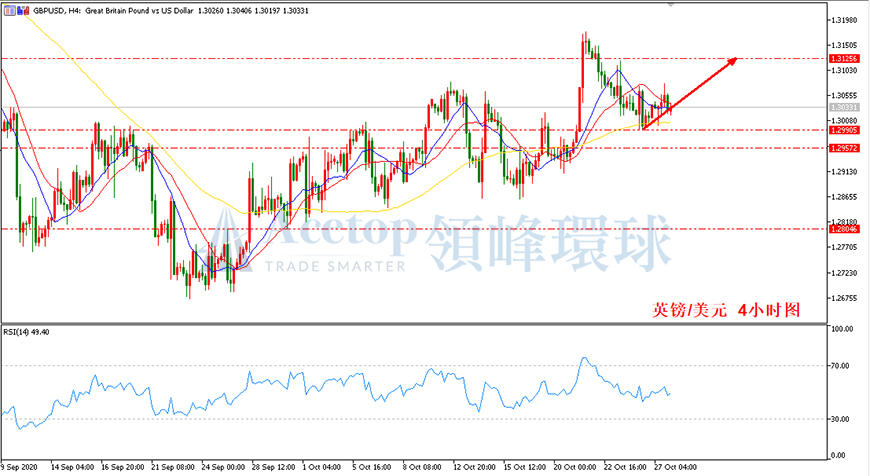Click the RSI scale value 30.00
Viewport: 870px width, 476px height.
tap(841, 419)
